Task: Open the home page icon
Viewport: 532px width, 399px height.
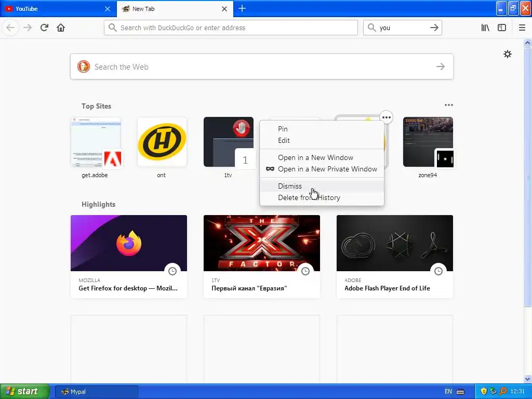Action: coord(61,28)
